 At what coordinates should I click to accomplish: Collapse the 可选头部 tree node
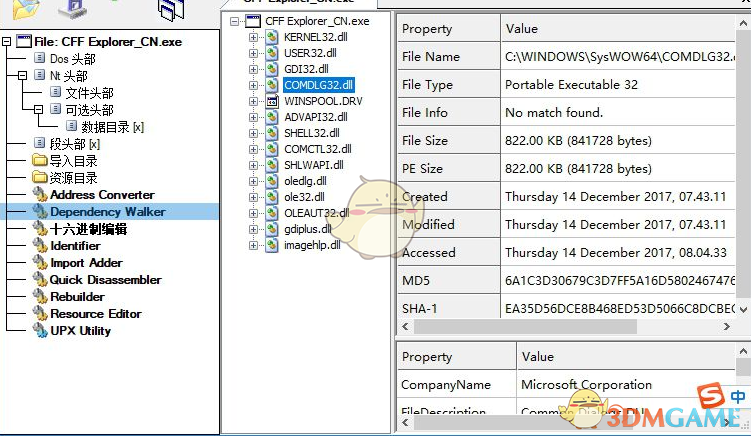coord(38,110)
